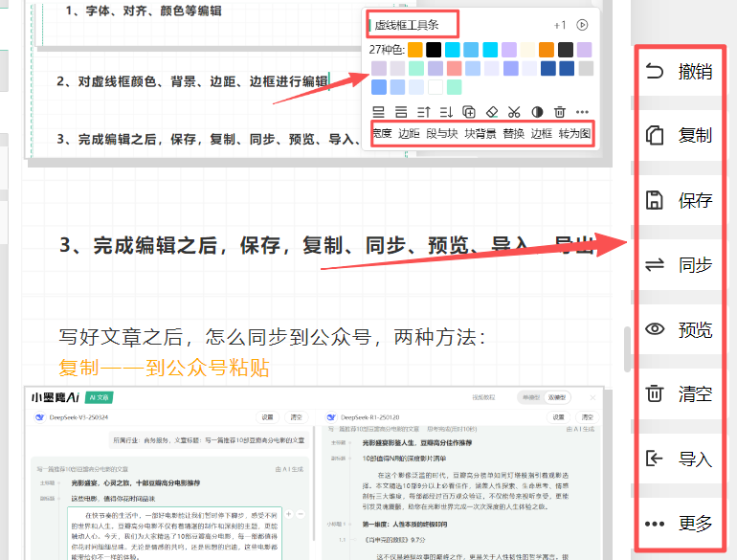Click the trash delete icon in dashed-box toolbar

[x=560, y=112]
